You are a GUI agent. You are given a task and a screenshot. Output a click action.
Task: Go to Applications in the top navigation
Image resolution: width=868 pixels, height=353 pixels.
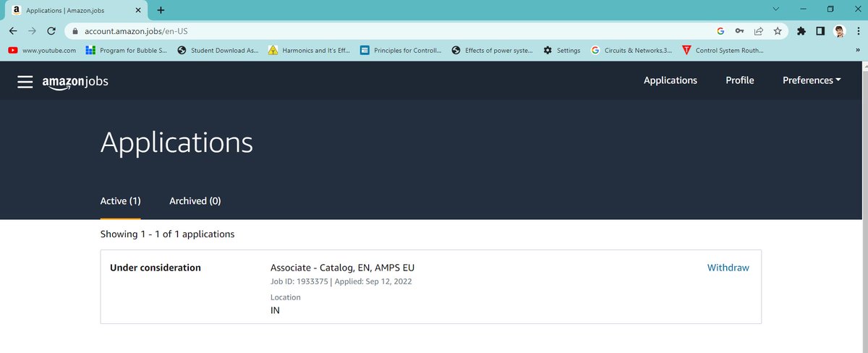671,80
